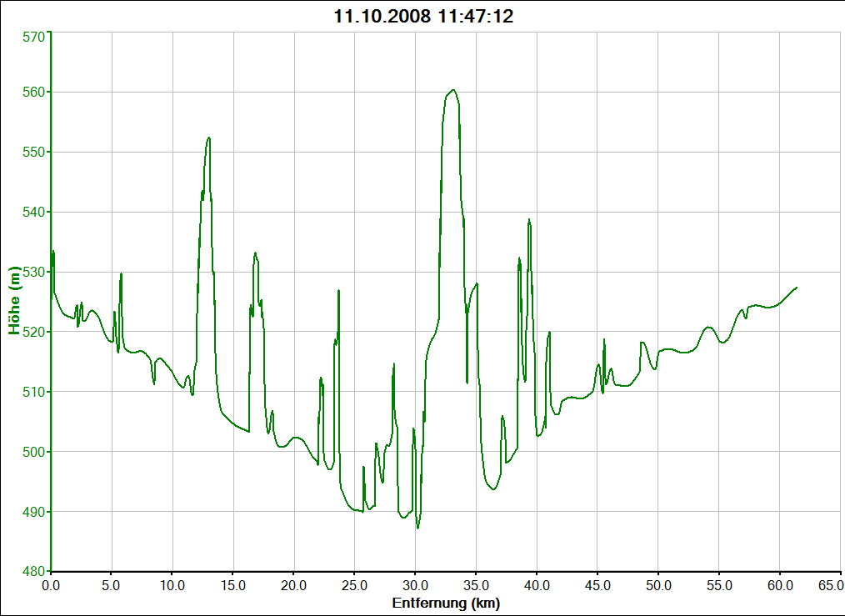Click the spike top near 24 km at 527 m
This screenshot has width=845, height=616.
pyautogui.click(x=339, y=291)
